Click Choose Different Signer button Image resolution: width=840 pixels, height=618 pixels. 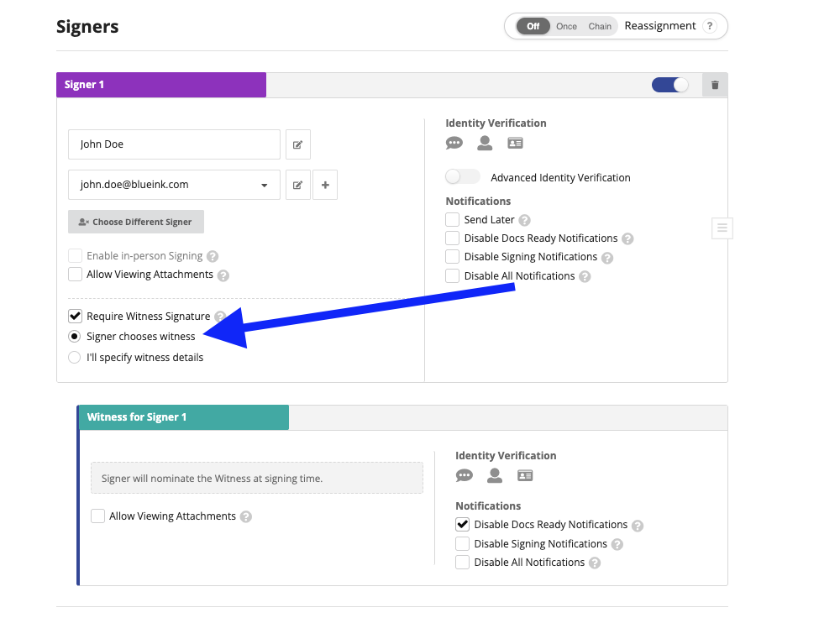136,222
